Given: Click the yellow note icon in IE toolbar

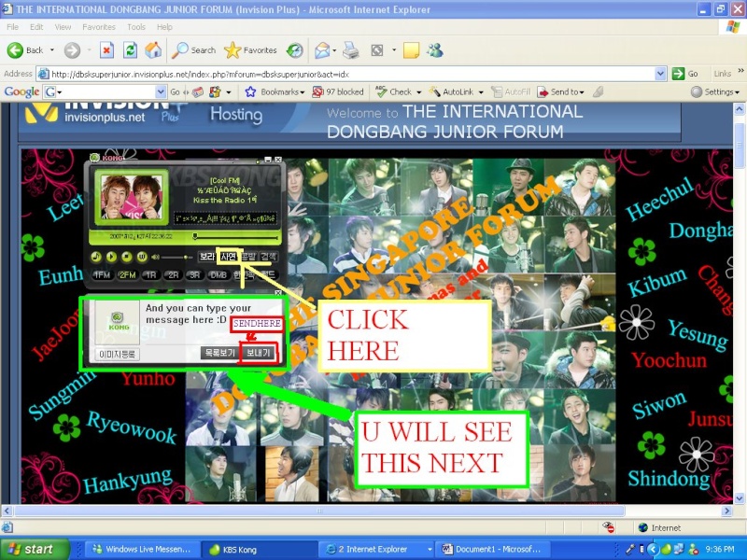Looking at the screenshot, I should 411,50.
